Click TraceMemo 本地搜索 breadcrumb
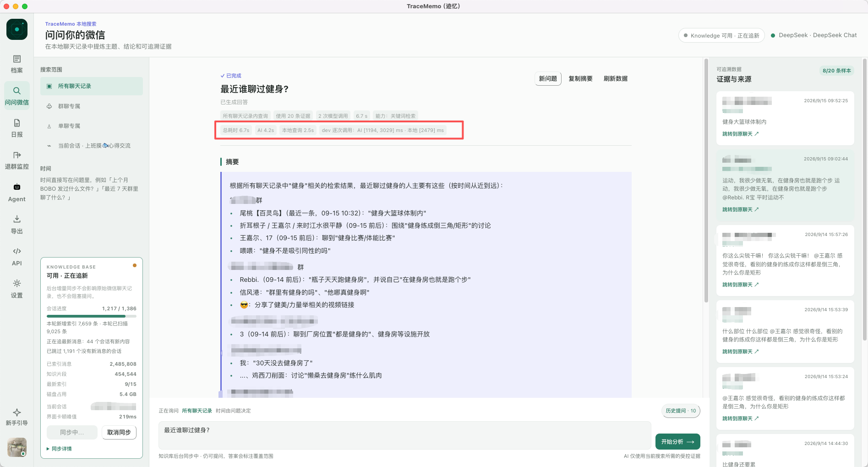Screen dimensions: 868x467 coord(71,24)
